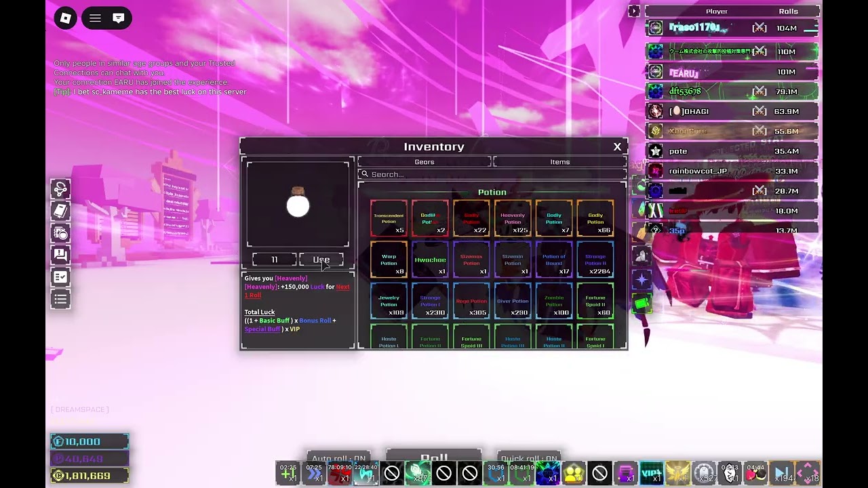Select the Fortune Spoid II x60 slot

(595, 301)
